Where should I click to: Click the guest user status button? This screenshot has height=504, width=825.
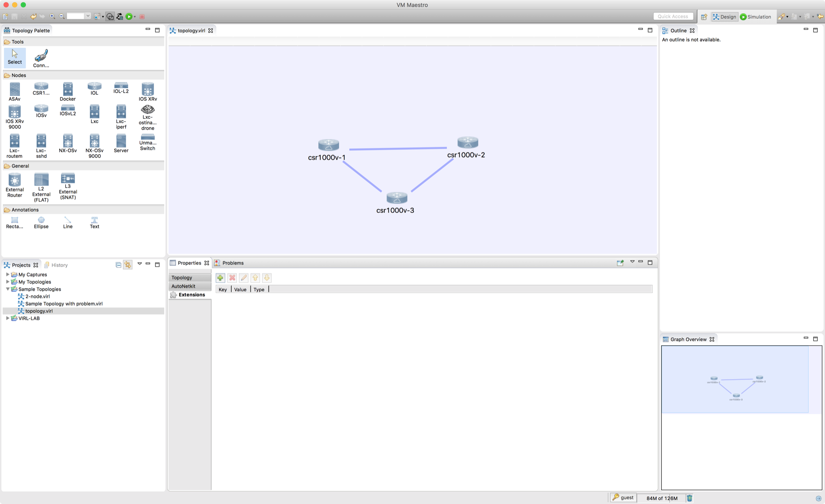coord(623,498)
